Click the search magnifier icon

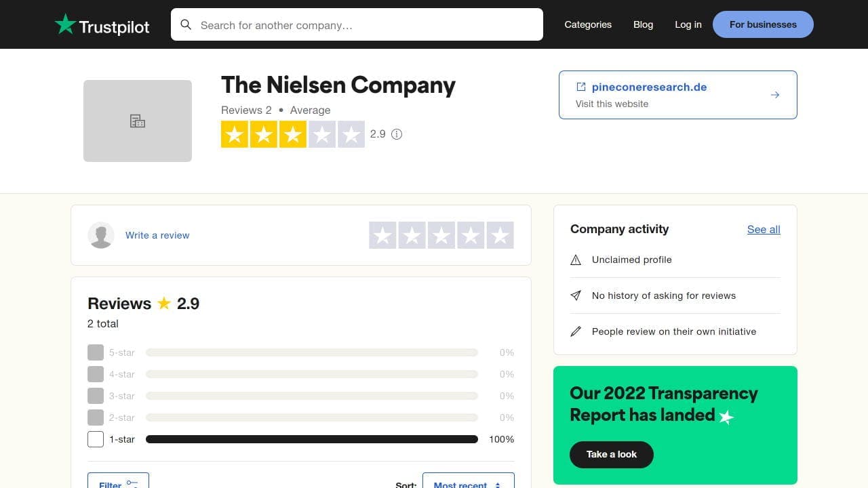(x=186, y=25)
